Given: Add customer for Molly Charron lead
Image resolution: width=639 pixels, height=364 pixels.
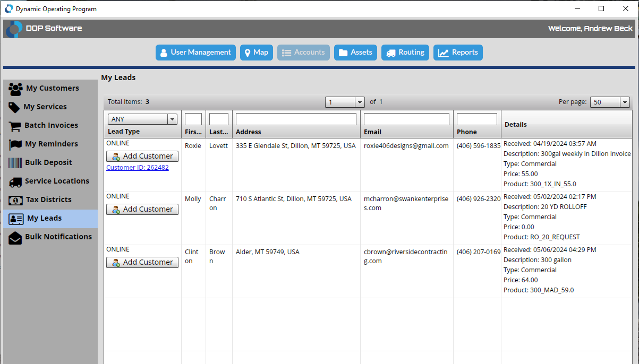Looking at the screenshot, I should point(142,210).
